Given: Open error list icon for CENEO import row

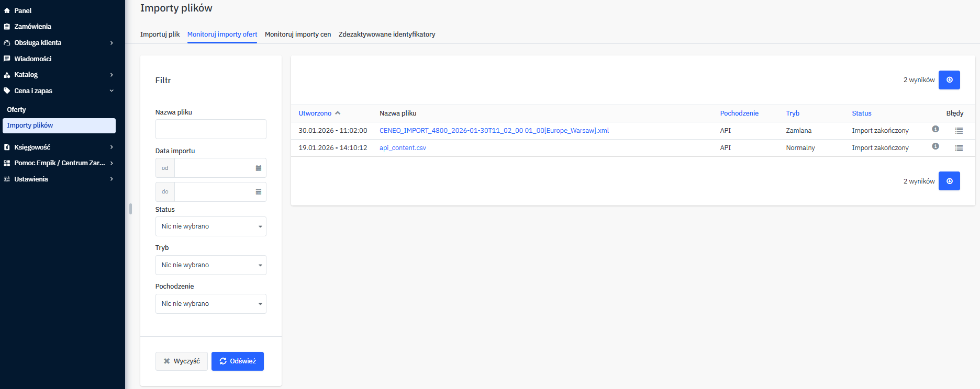Looking at the screenshot, I should [959, 131].
